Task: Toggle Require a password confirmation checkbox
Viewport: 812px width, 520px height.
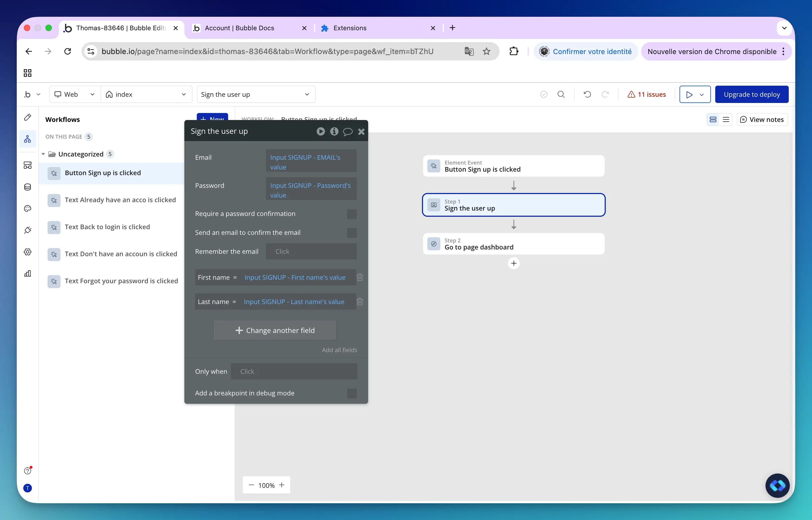Action: [352, 214]
